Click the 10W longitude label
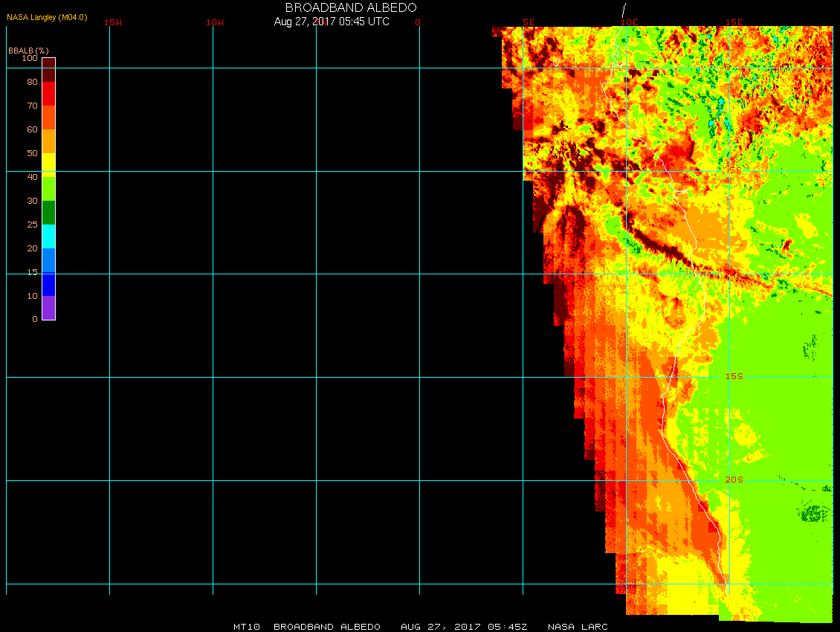The width and height of the screenshot is (840, 632). 215,22
